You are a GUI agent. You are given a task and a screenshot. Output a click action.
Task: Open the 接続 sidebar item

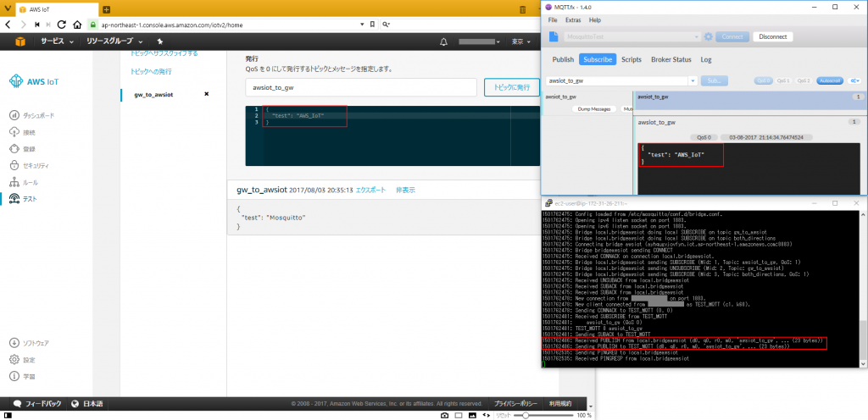(x=23, y=132)
